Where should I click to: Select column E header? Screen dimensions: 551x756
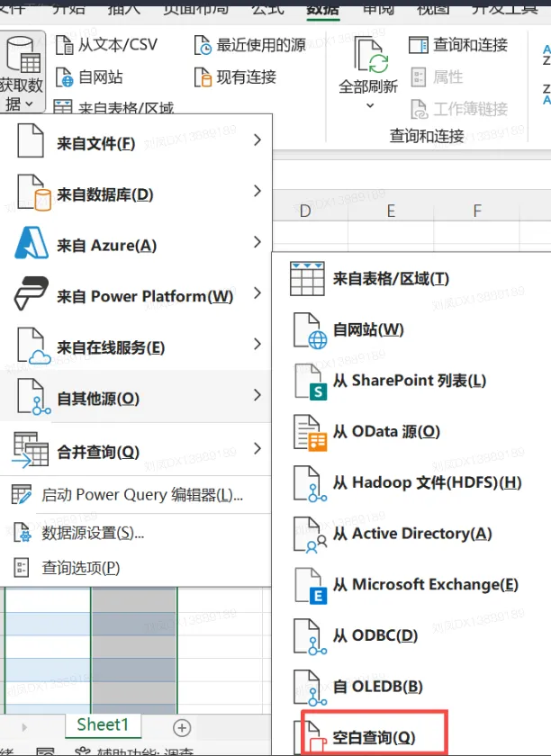(x=391, y=211)
